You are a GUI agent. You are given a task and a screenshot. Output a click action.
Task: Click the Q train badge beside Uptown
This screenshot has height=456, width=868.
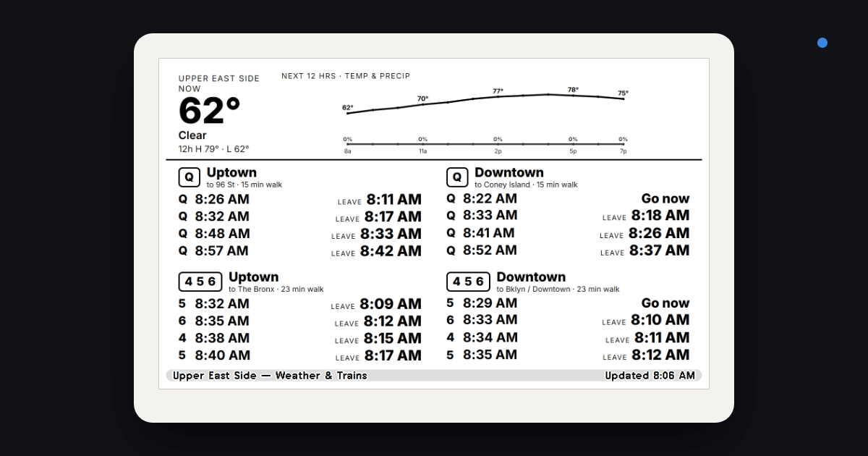tap(190, 177)
